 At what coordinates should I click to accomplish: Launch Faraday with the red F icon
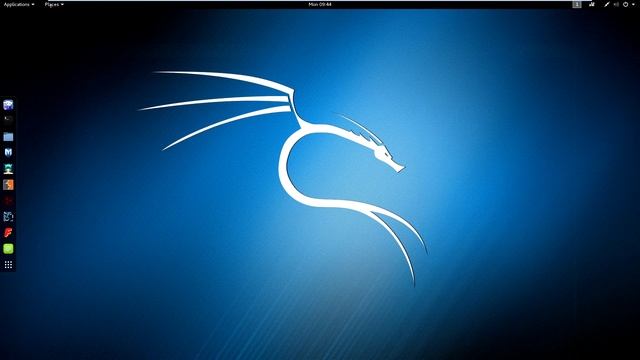[x=8, y=233]
